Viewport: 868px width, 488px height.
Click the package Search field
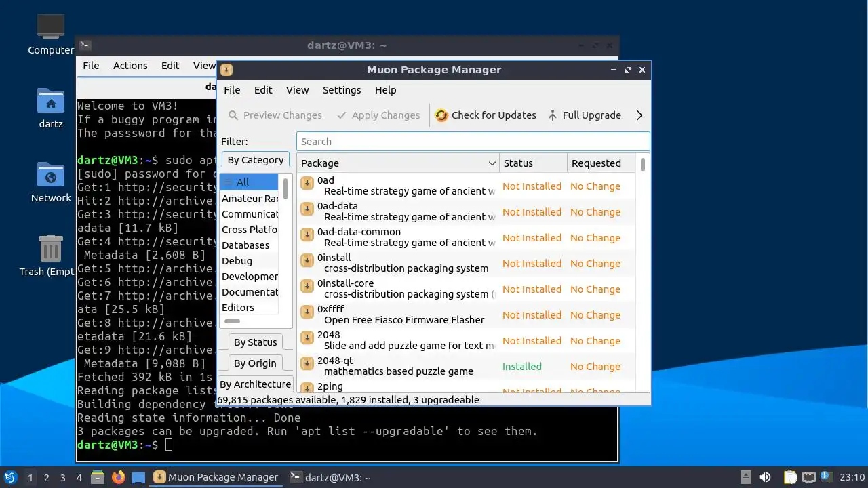point(473,142)
